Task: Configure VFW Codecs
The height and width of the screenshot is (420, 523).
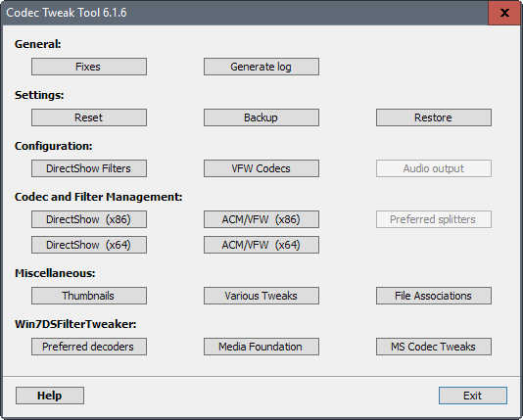Action: point(261,168)
